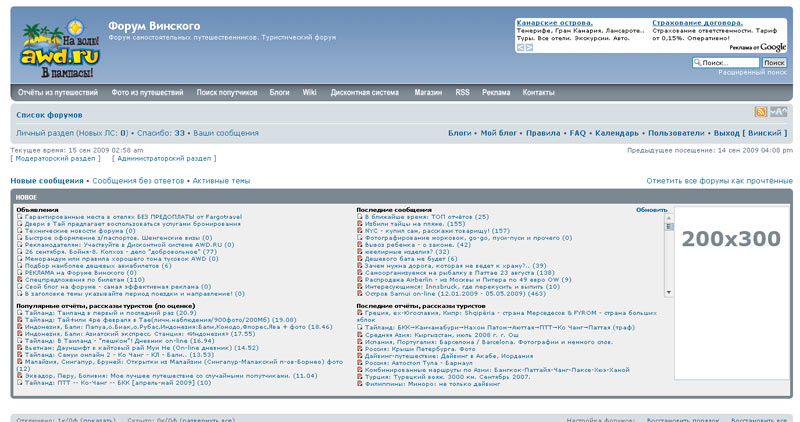This screenshot has width=800, height=422.
Task: Open 'Отчёты из путешествий' in navigation bar
Action: point(58,92)
